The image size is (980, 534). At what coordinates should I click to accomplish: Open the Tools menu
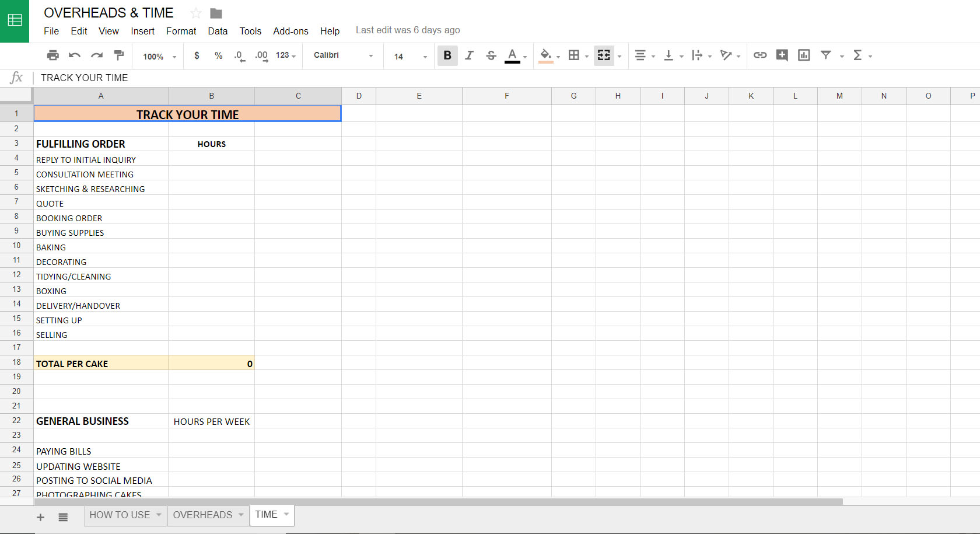pyautogui.click(x=250, y=31)
